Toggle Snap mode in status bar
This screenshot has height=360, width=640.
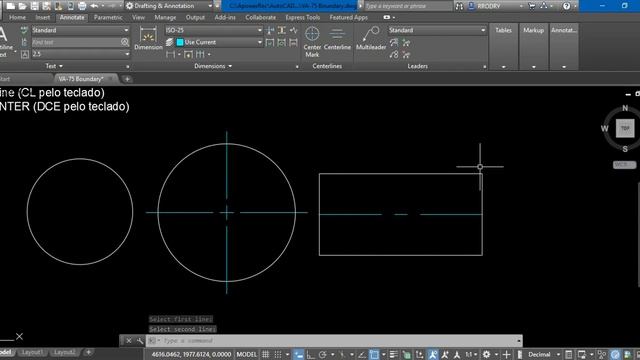[278, 354]
